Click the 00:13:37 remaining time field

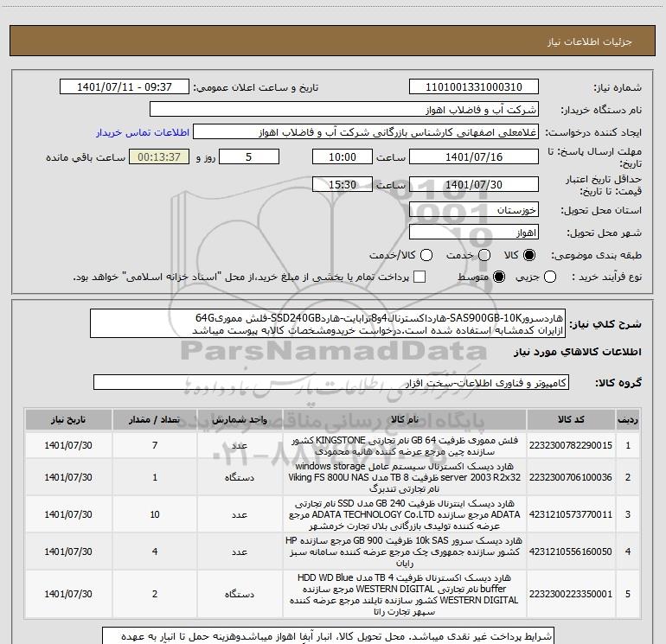pyautogui.click(x=159, y=156)
